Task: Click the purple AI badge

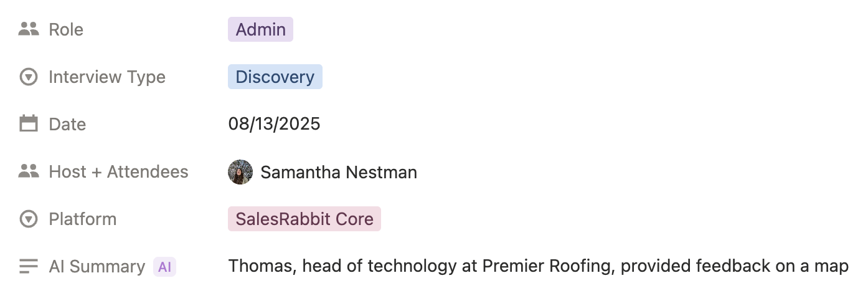Action: click(165, 267)
